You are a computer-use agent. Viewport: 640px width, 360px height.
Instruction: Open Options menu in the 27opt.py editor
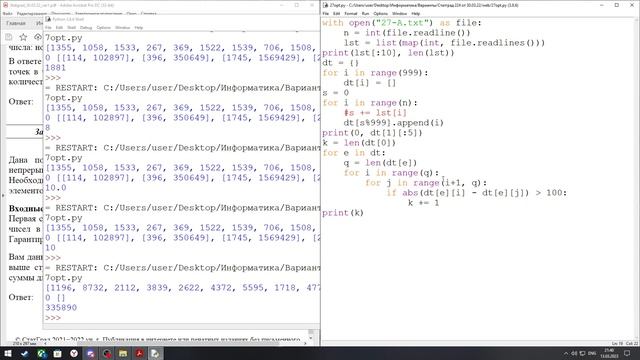click(380, 13)
